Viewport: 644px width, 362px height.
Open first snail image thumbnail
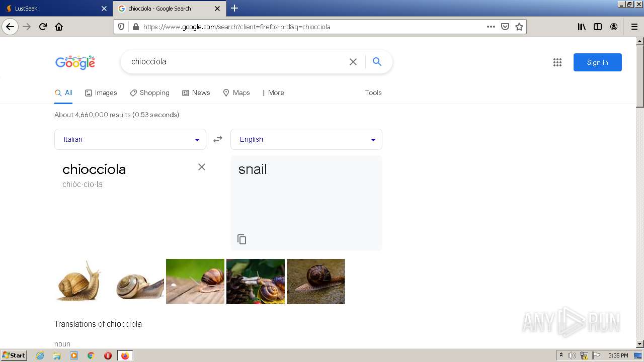point(79,282)
